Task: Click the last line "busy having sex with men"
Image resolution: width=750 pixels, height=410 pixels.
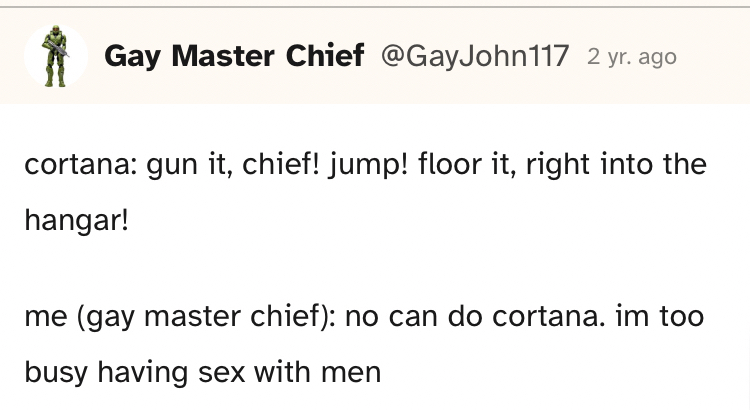Action: tap(203, 373)
